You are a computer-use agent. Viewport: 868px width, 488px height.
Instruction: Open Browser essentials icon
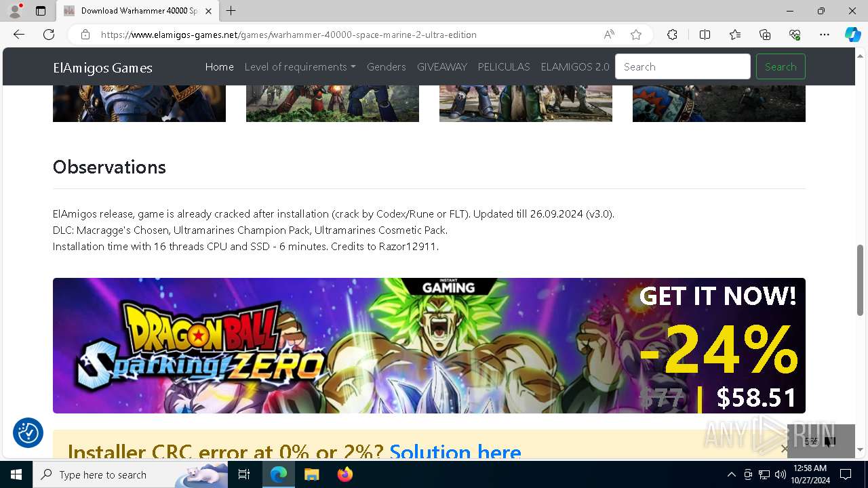(x=795, y=35)
